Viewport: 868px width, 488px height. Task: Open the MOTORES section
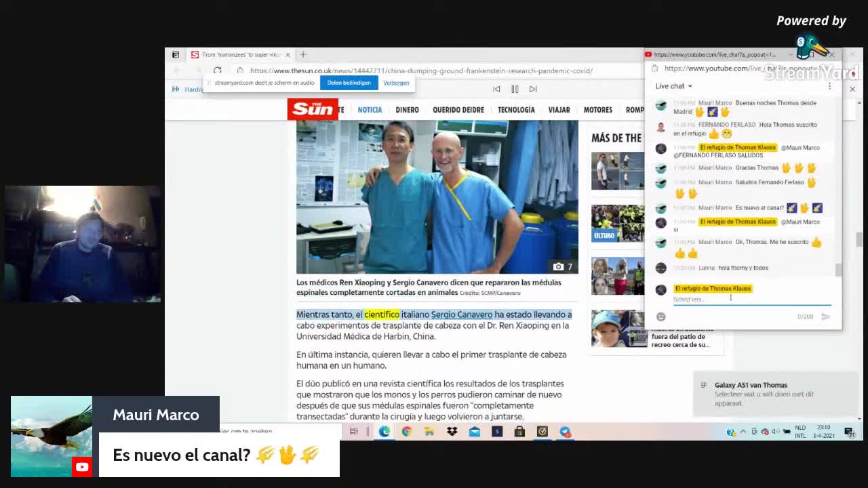(x=597, y=110)
